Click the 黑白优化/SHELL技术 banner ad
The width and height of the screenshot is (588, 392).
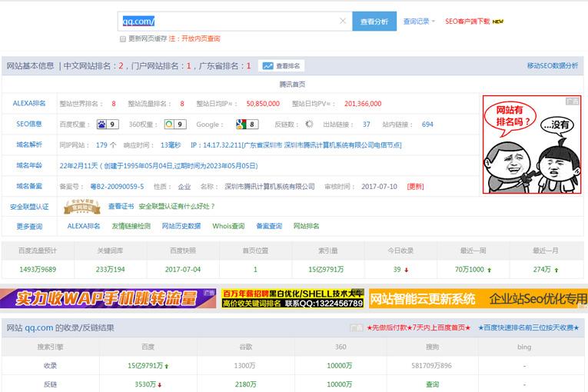click(x=293, y=298)
